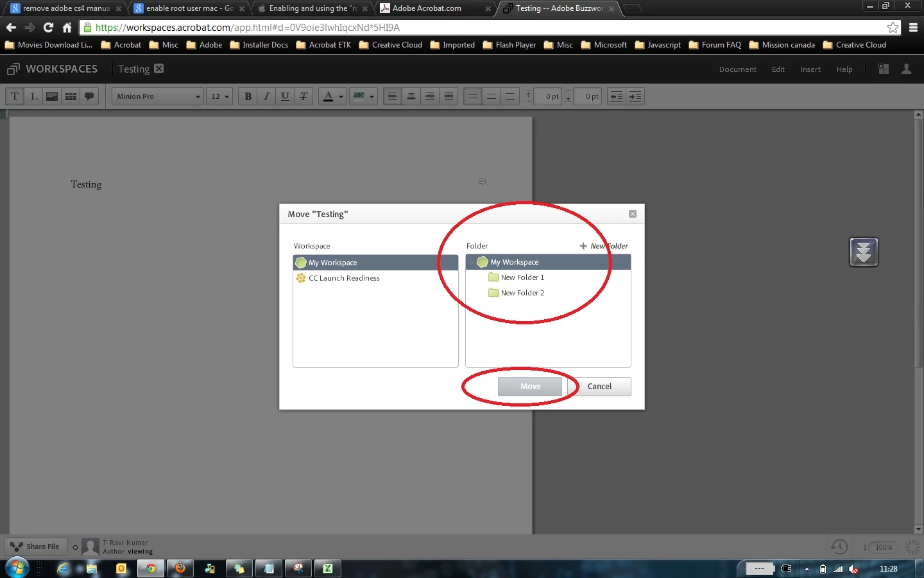Open the Windows Start menu
This screenshot has width=924, height=578.
click(17, 568)
